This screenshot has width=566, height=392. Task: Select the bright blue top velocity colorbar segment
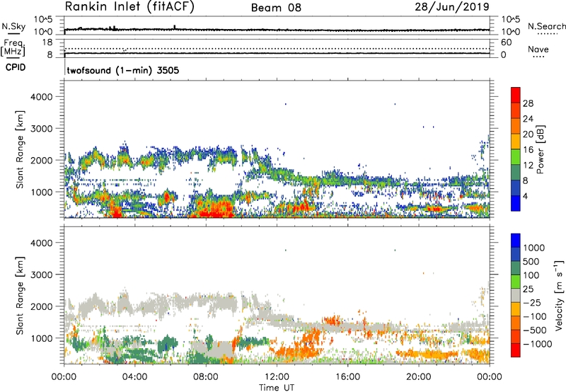[x=516, y=241]
